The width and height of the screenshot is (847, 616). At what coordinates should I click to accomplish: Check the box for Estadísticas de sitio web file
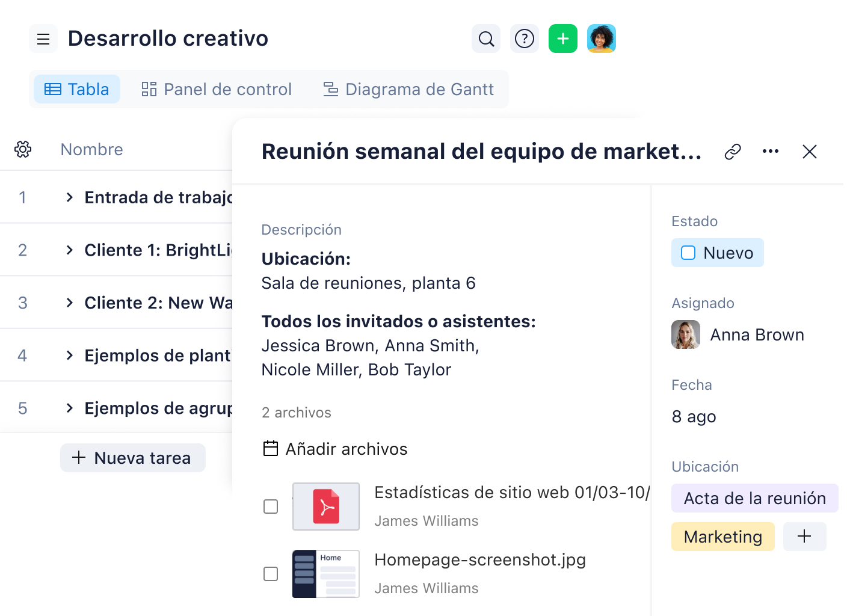[271, 507]
